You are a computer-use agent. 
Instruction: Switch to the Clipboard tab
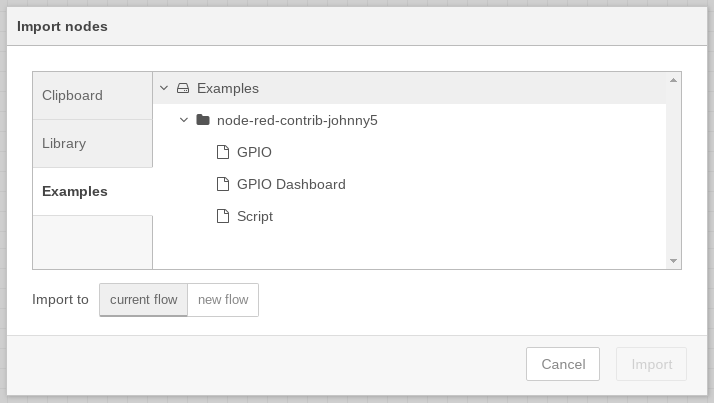pyautogui.click(x=92, y=96)
